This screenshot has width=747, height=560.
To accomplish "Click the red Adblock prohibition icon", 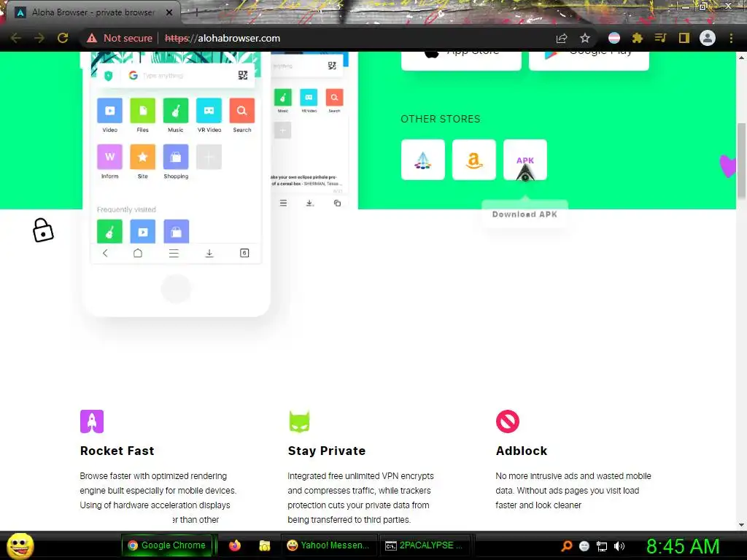I will (508, 421).
